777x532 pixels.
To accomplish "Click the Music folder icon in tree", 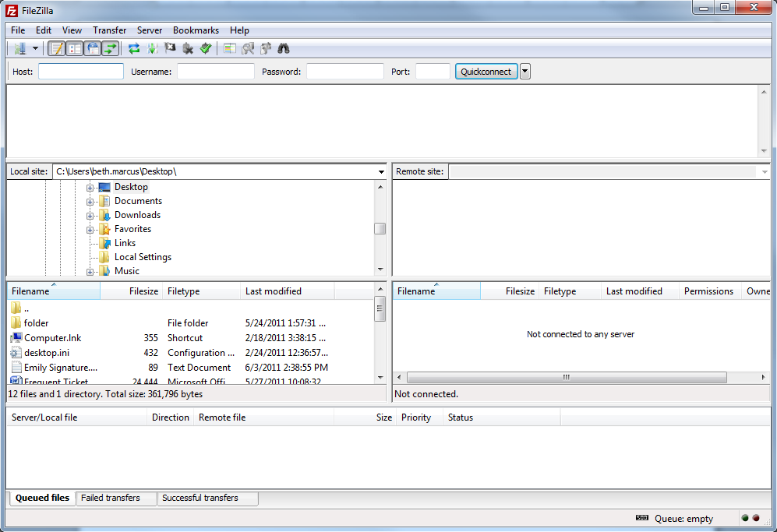I will click(x=104, y=271).
